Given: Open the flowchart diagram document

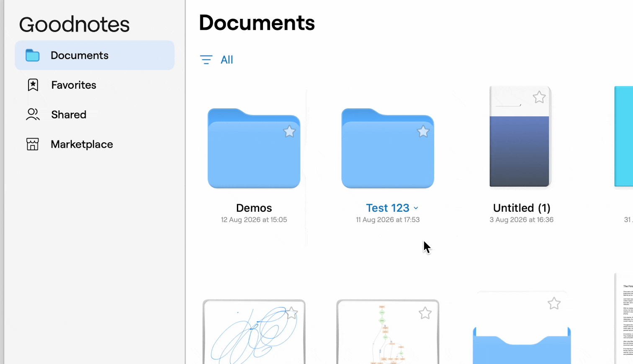Looking at the screenshot, I should point(388,332).
